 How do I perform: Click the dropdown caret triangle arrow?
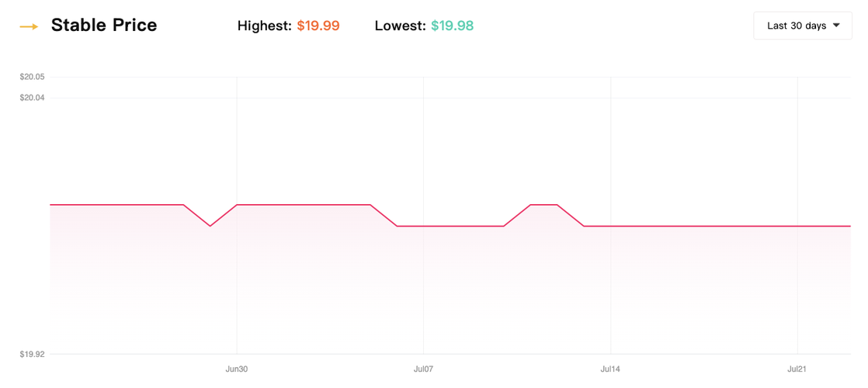(836, 26)
